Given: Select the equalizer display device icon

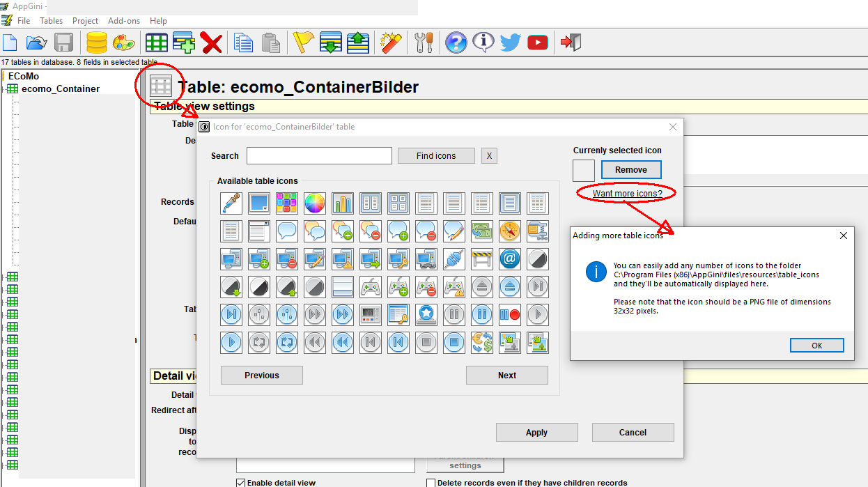Looking at the screenshot, I should click(x=371, y=315).
